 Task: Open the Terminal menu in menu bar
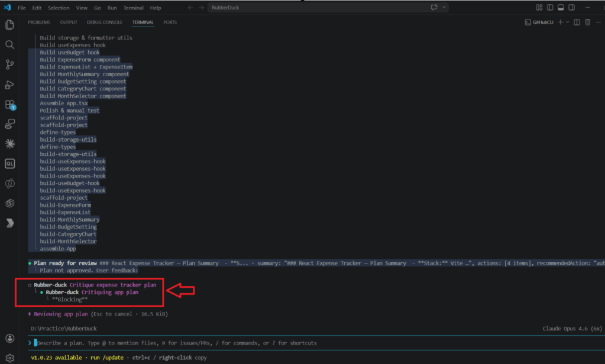pyautogui.click(x=133, y=8)
